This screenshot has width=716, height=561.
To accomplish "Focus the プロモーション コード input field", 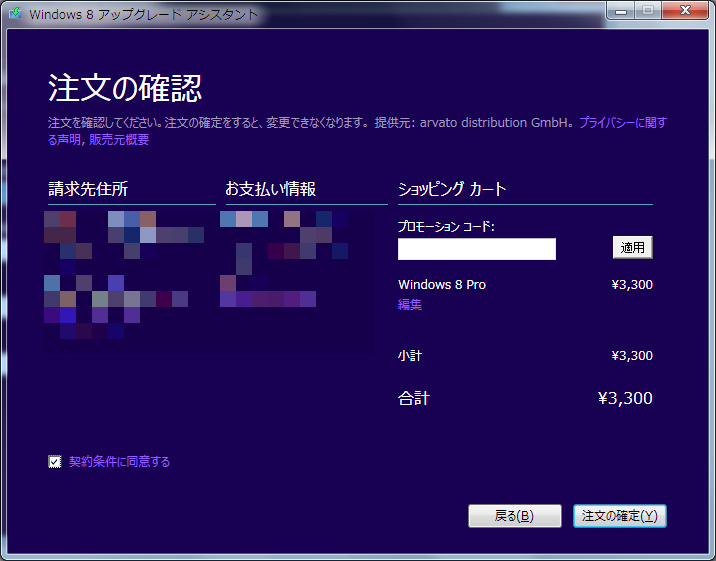I will click(477, 249).
